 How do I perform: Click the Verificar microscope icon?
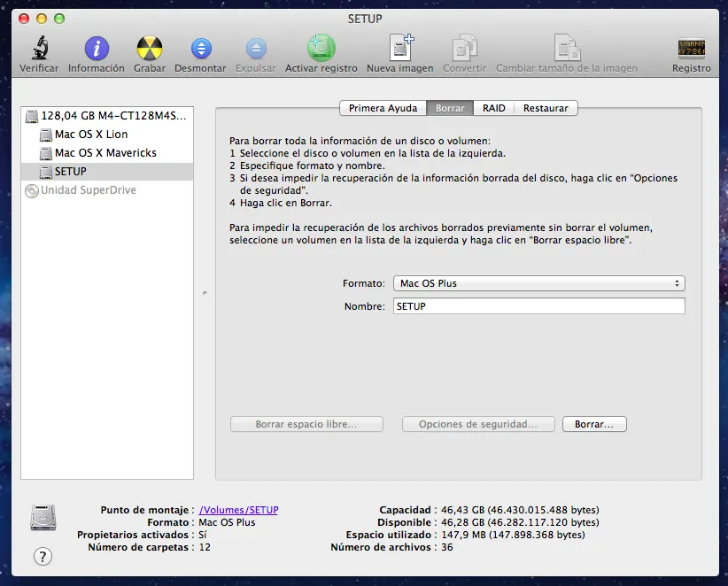[x=40, y=48]
